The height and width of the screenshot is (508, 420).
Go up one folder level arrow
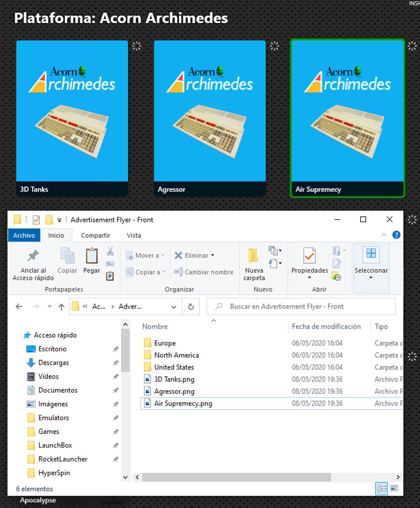click(x=61, y=307)
